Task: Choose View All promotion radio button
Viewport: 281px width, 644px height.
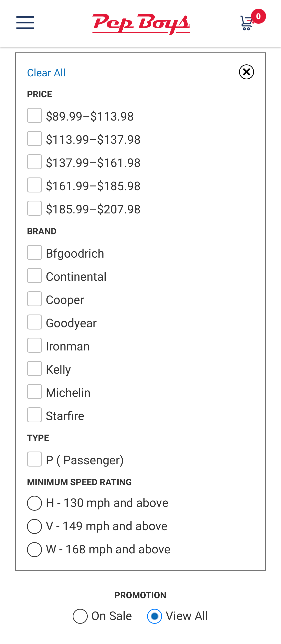Action: click(155, 616)
